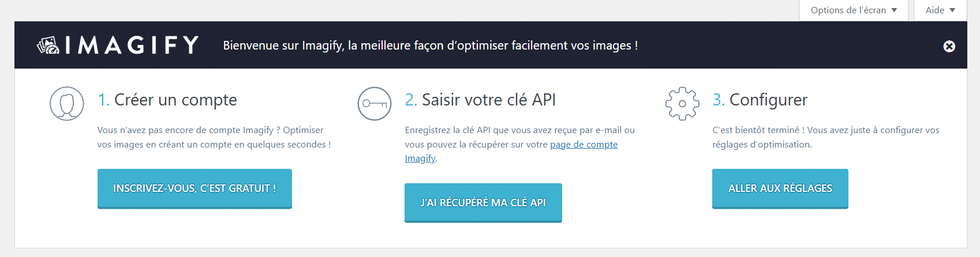Go to settings via Aller aux réglages
The height and width of the screenshot is (257, 980).
coord(780,188)
